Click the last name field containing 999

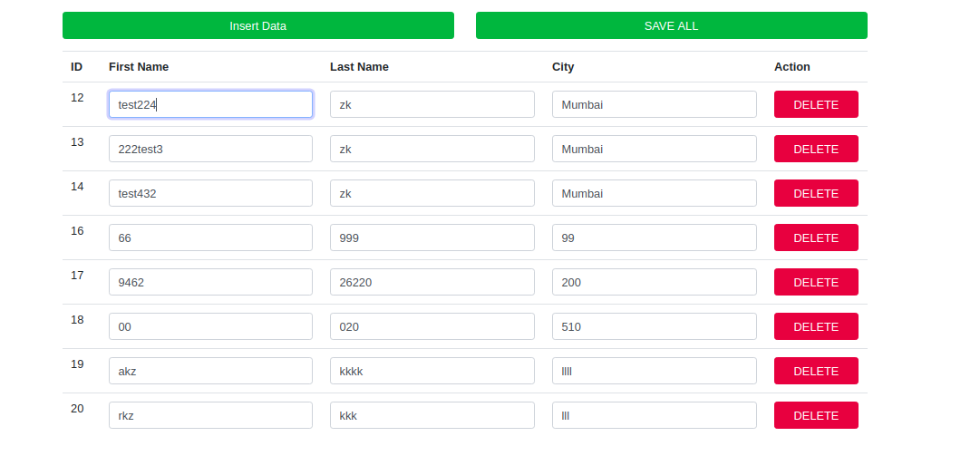pyautogui.click(x=432, y=237)
